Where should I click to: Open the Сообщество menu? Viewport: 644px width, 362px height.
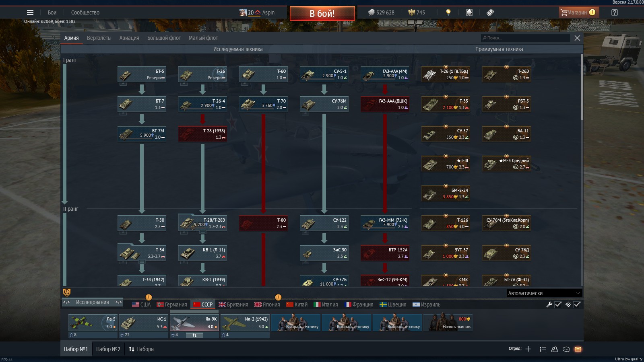point(85,12)
